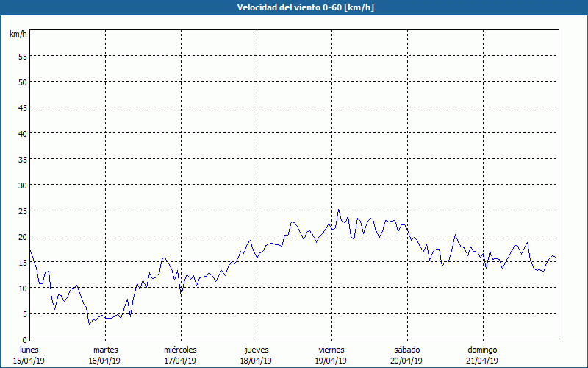
Task: Click the date label 16/04/19
Action: [x=104, y=361]
